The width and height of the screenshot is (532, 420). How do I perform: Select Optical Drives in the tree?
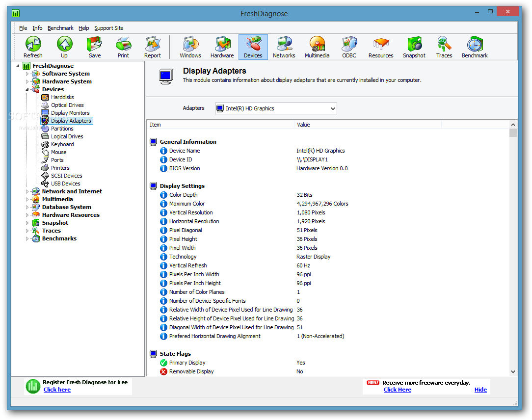point(67,105)
